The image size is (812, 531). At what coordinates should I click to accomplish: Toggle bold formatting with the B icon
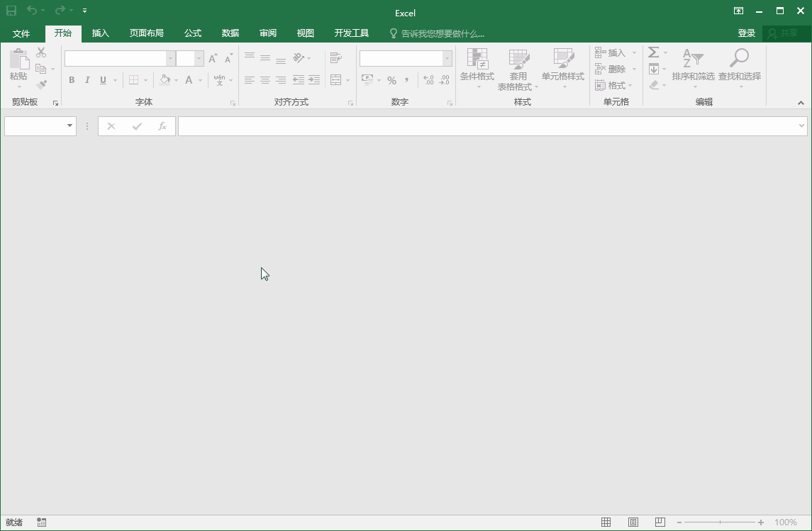click(71, 80)
